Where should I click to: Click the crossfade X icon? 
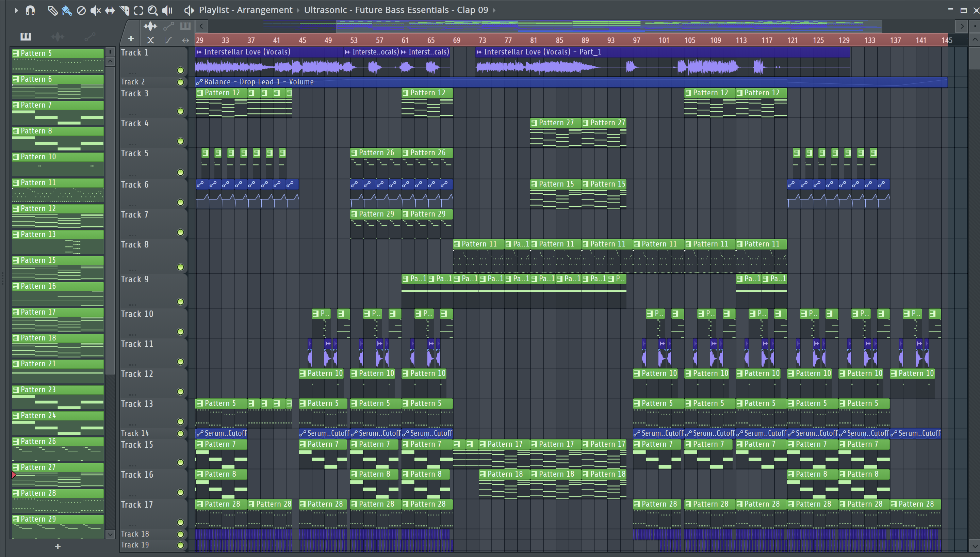(150, 40)
